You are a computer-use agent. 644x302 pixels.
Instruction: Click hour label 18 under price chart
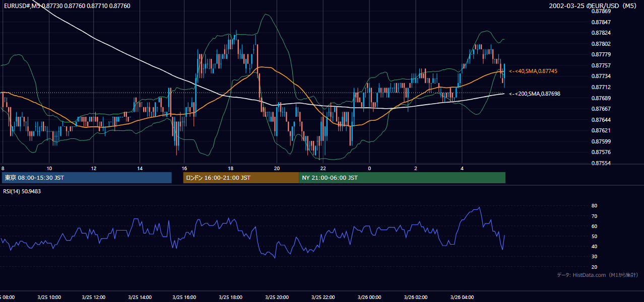[x=230, y=168]
